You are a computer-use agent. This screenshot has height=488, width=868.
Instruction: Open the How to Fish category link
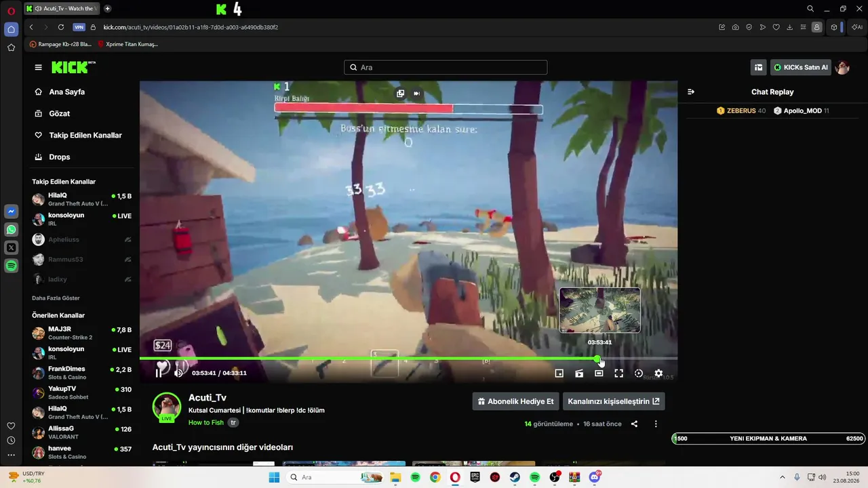pos(206,422)
